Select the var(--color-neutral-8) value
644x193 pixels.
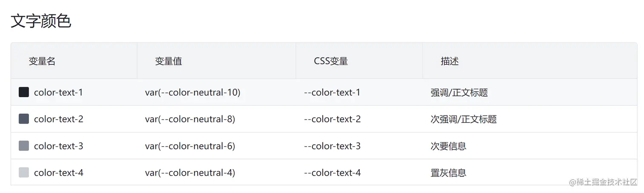tap(190, 119)
